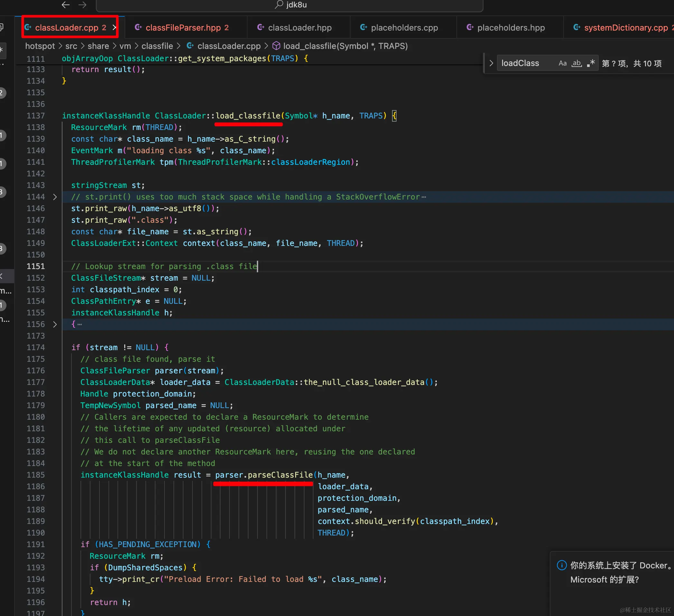Open the placeholders.cpp tab

coord(404,27)
